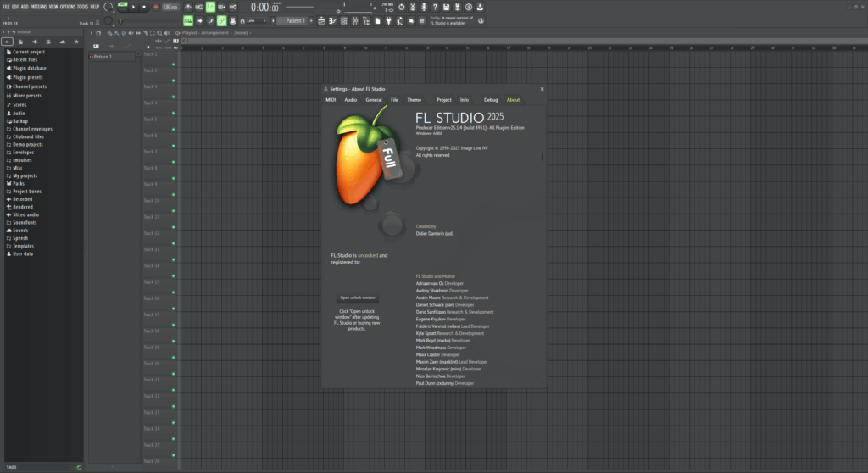
Task: Open the Piano roll from toolbar
Action: 332,20
